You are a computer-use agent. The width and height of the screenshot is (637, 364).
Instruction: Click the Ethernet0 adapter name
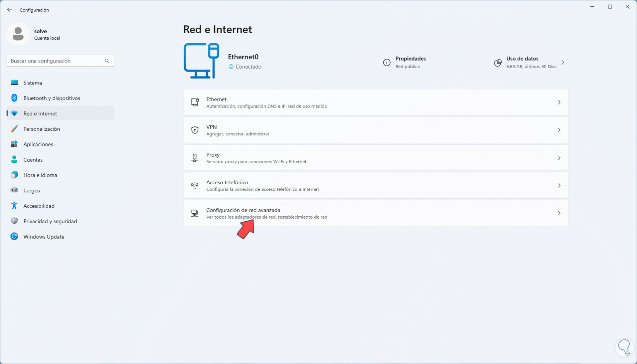[243, 57]
